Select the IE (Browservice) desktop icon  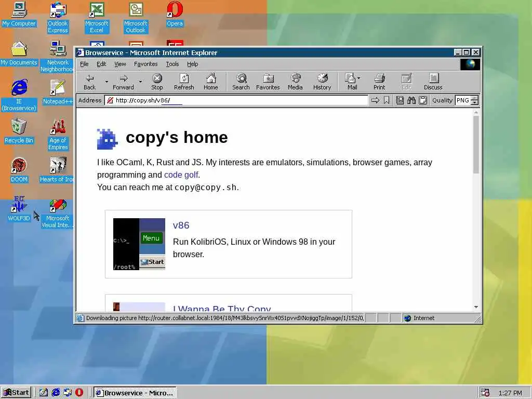pos(19,96)
